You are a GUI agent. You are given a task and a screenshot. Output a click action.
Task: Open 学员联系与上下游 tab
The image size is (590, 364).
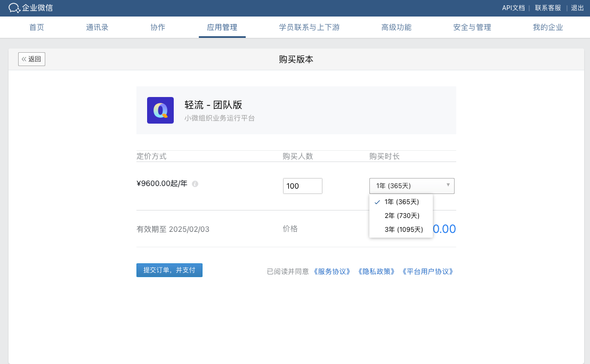[309, 27]
